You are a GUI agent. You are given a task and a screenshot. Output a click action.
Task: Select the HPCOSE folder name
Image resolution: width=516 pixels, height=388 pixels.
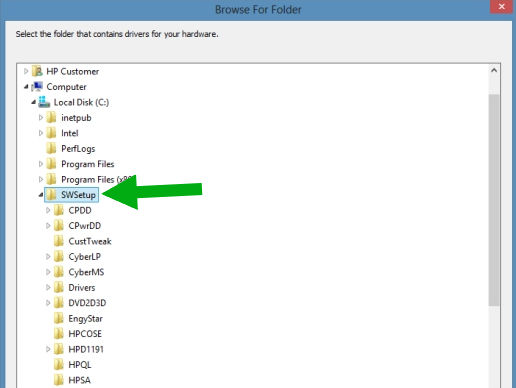click(85, 334)
